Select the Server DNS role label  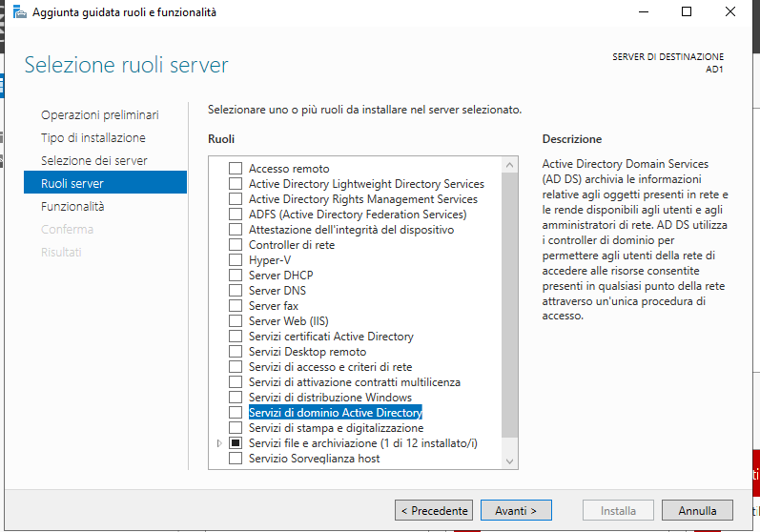[277, 290]
